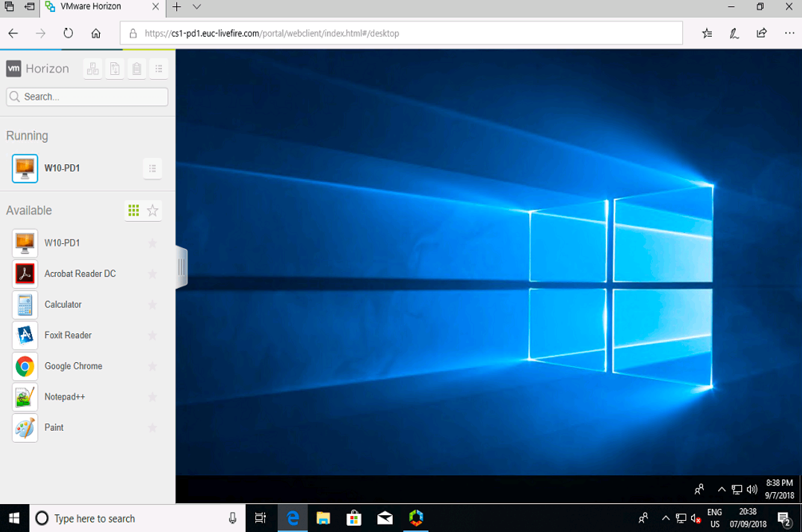802x532 pixels.
Task: Open the Edge Settings and more menu
Action: 789,33
